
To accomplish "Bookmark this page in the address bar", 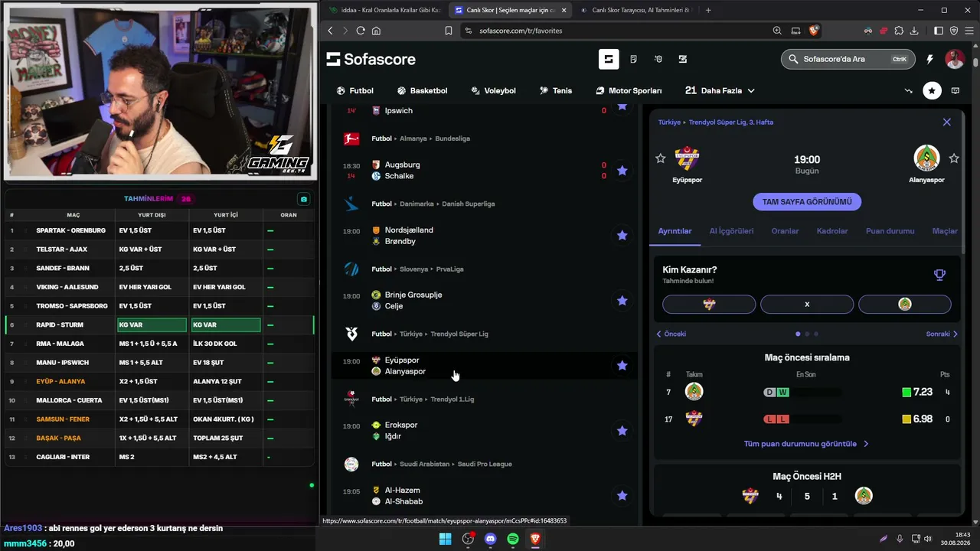I will coord(449,31).
